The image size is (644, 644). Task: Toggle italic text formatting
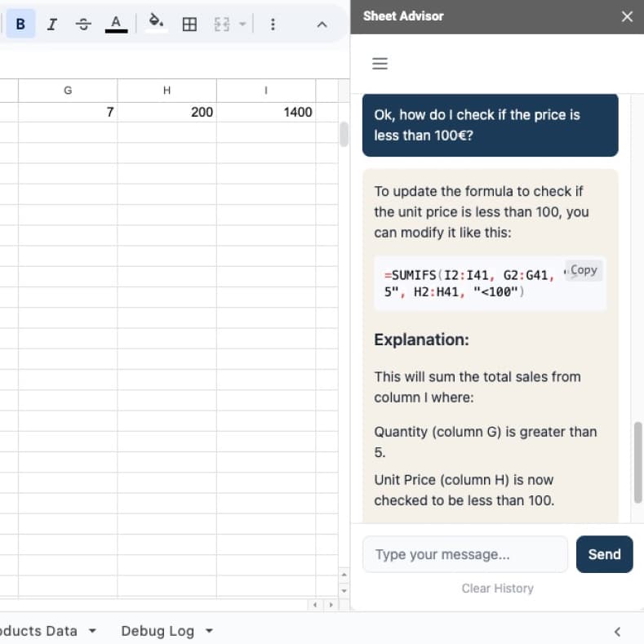(x=52, y=24)
